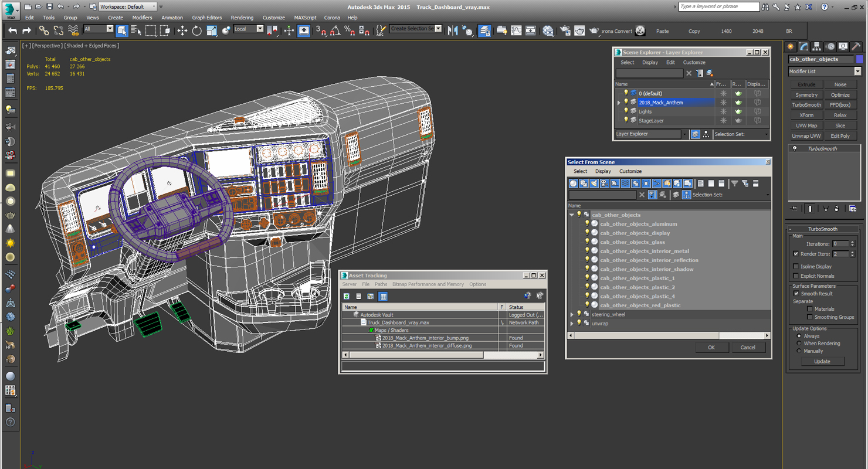Click the Mirror tool icon
This screenshot has width=868, height=469.
(453, 30)
